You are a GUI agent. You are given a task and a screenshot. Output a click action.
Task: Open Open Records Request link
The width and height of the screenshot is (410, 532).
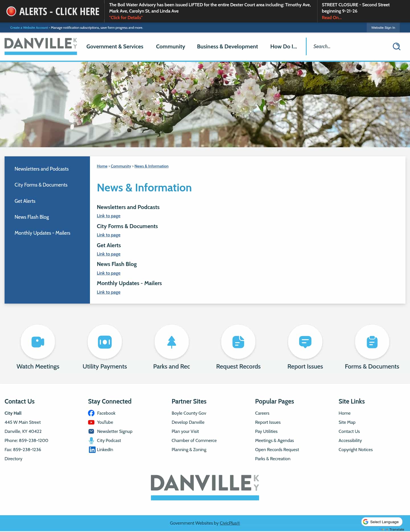277,450
